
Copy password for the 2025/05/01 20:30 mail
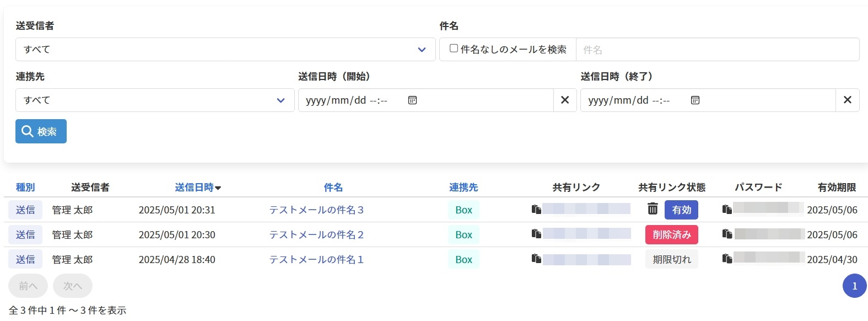[727, 234]
